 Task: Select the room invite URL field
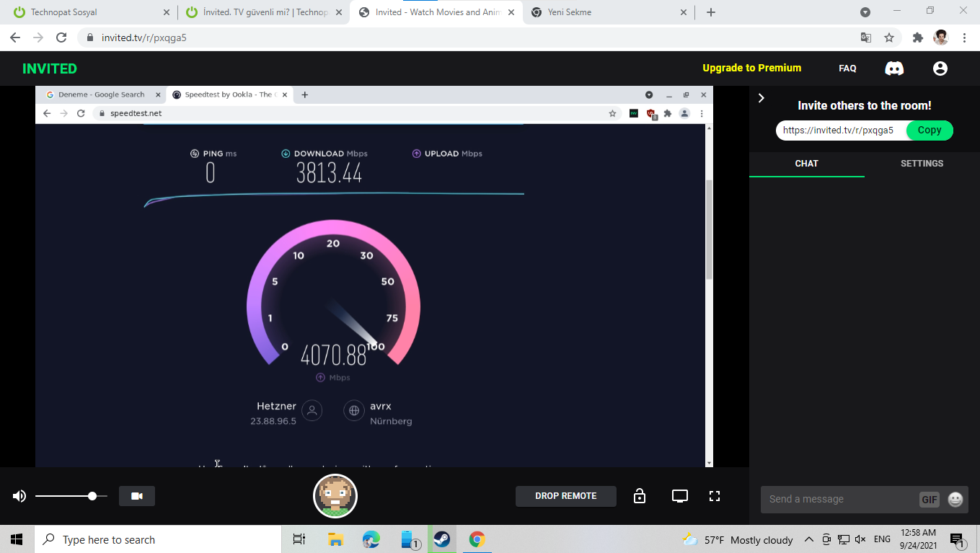[841, 130]
